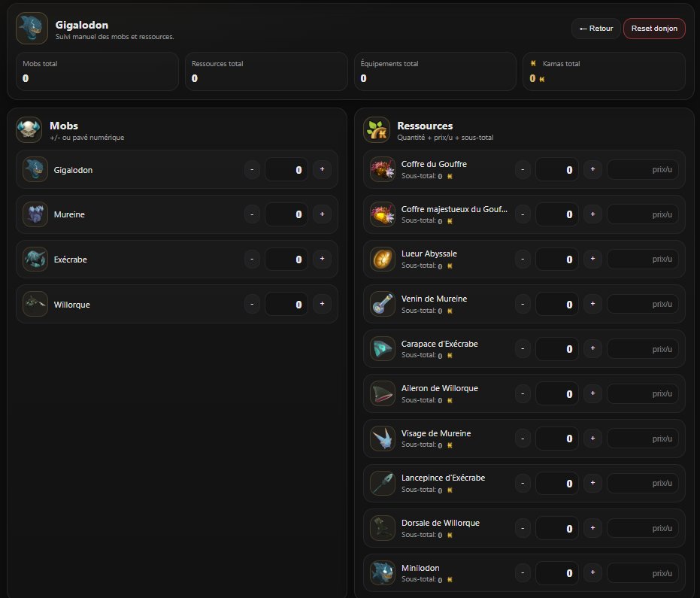Image resolution: width=700 pixels, height=598 pixels.
Task: Click the Visage de Mureine icon
Action: [383, 439]
